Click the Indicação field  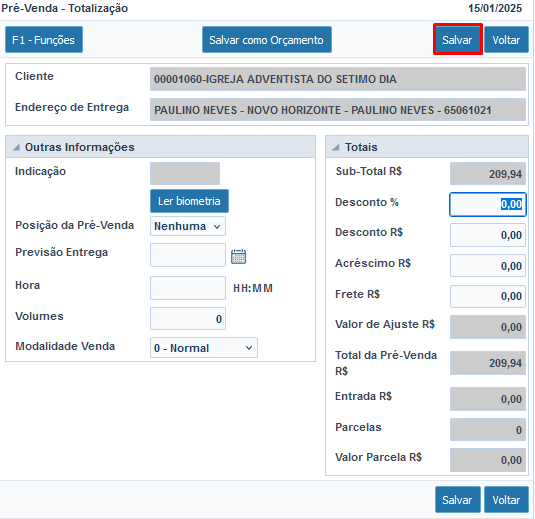click(185, 173)
